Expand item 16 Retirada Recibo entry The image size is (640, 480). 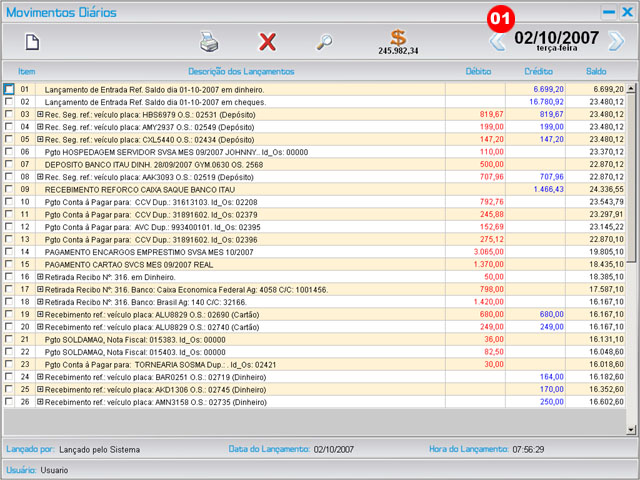(x=40, y=277)
